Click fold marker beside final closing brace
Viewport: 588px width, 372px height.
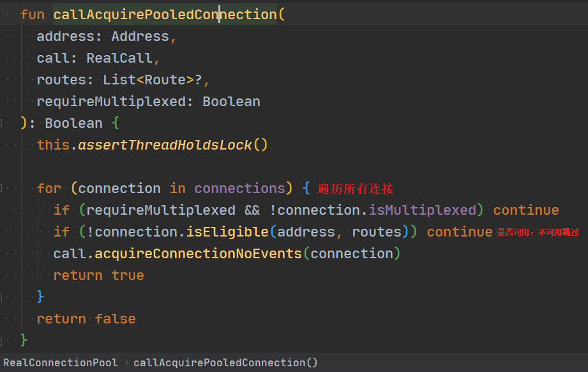1,341
